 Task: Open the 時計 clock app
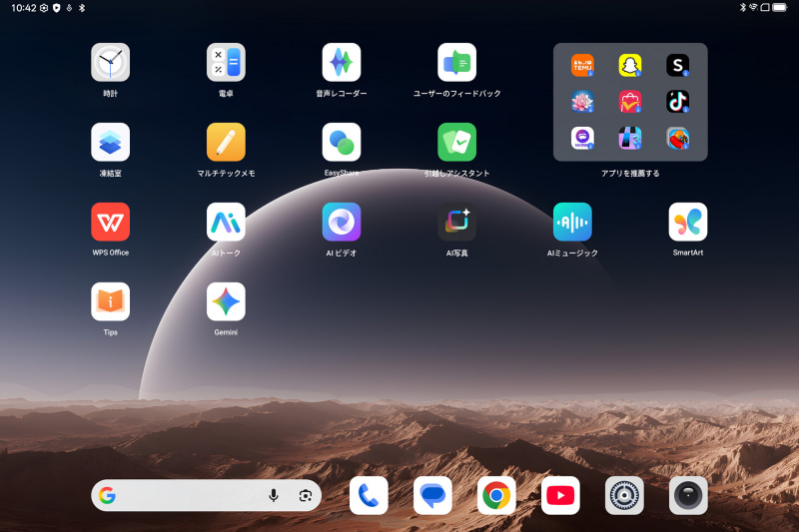coord(110,62)
